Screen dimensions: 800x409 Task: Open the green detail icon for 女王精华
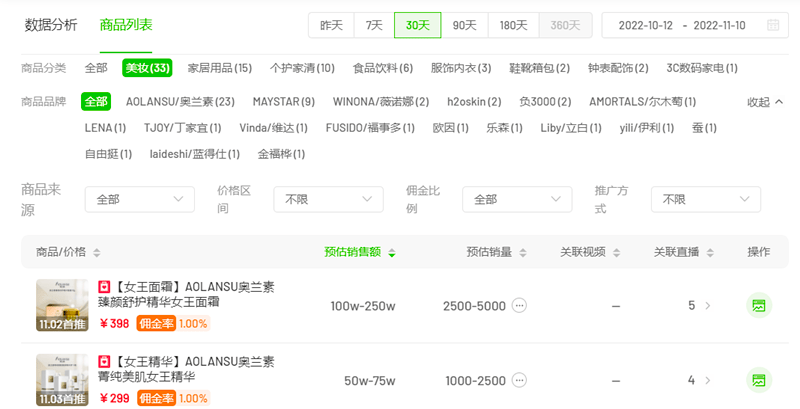(x=759, y=380)
